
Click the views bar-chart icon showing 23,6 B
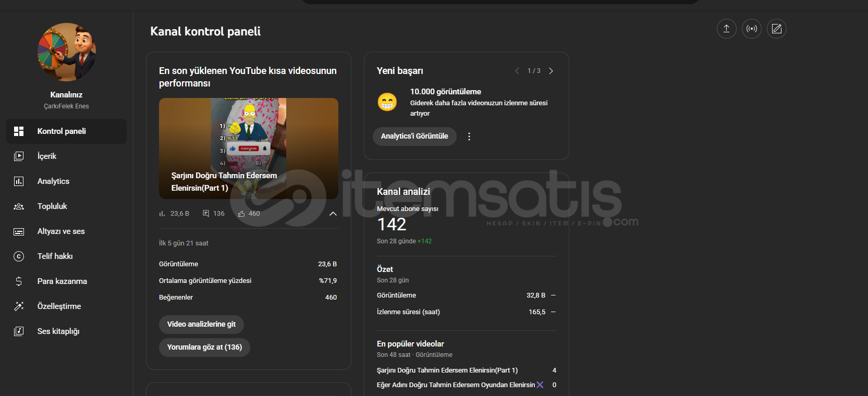162,214
